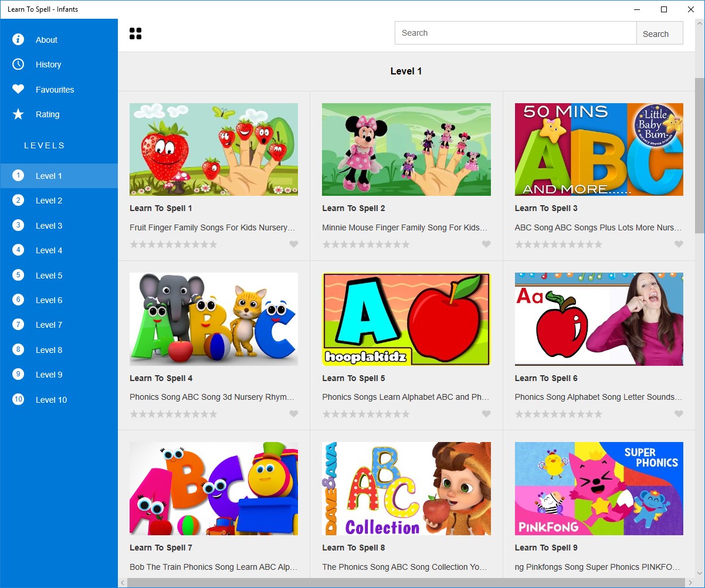Open the Little Baby Bum 50 mins ABC thumbnail
Image resolution: width=705 pixels, height=588 pixels.
pyautogui.click(x=599, y=149)
